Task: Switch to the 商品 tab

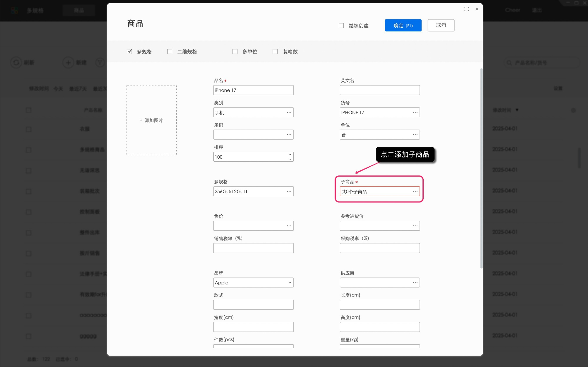Action: tap(78, 10)
